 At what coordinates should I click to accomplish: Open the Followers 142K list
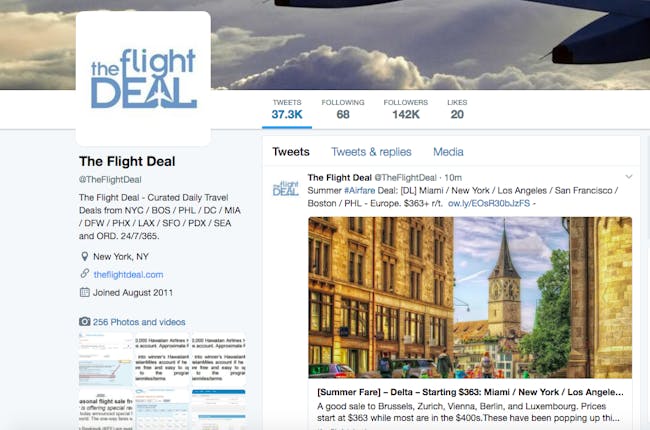(406, 109)
